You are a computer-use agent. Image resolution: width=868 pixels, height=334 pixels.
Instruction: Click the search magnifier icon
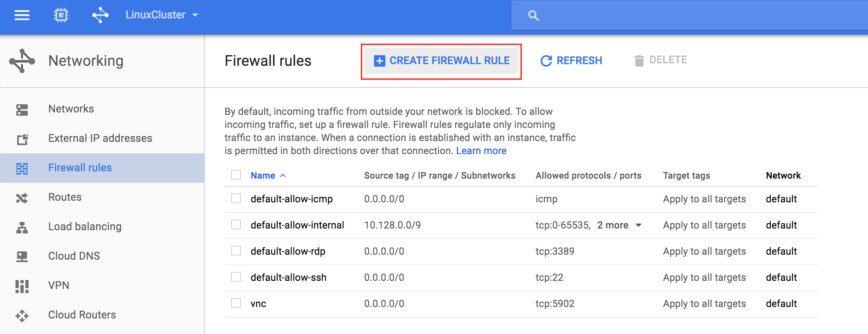(533, 16)
